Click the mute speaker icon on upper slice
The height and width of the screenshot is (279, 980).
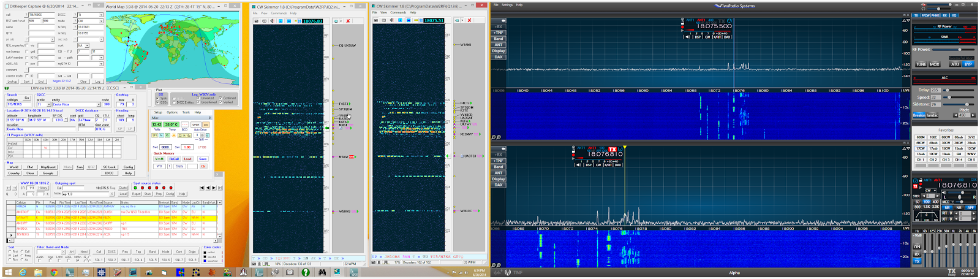click(x=688, y=37)
